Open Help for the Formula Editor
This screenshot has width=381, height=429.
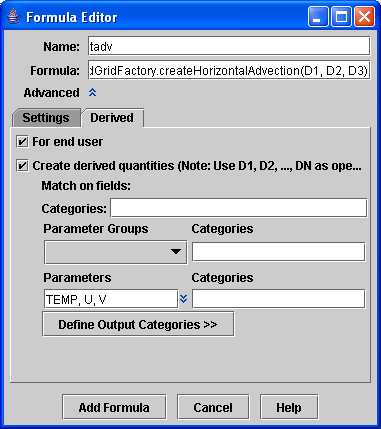[x=289, y=407]
